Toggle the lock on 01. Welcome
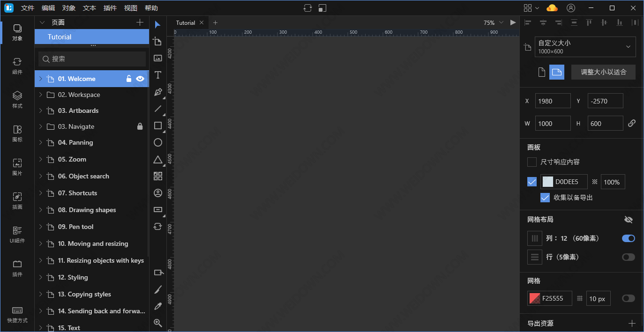 (x=129, y=79)
